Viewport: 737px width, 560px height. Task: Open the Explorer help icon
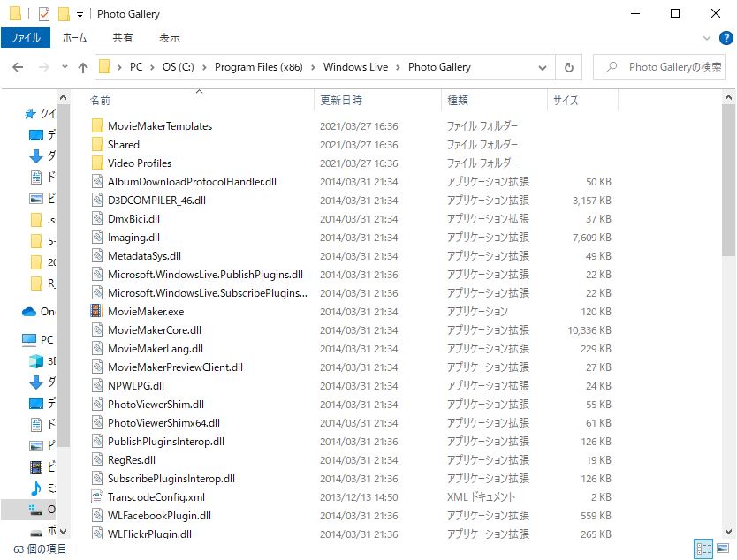pos(726,38)
